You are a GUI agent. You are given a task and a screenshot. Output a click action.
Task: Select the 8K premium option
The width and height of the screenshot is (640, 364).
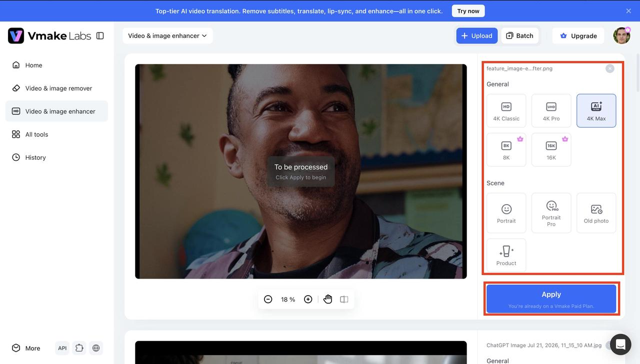(506, 150)
